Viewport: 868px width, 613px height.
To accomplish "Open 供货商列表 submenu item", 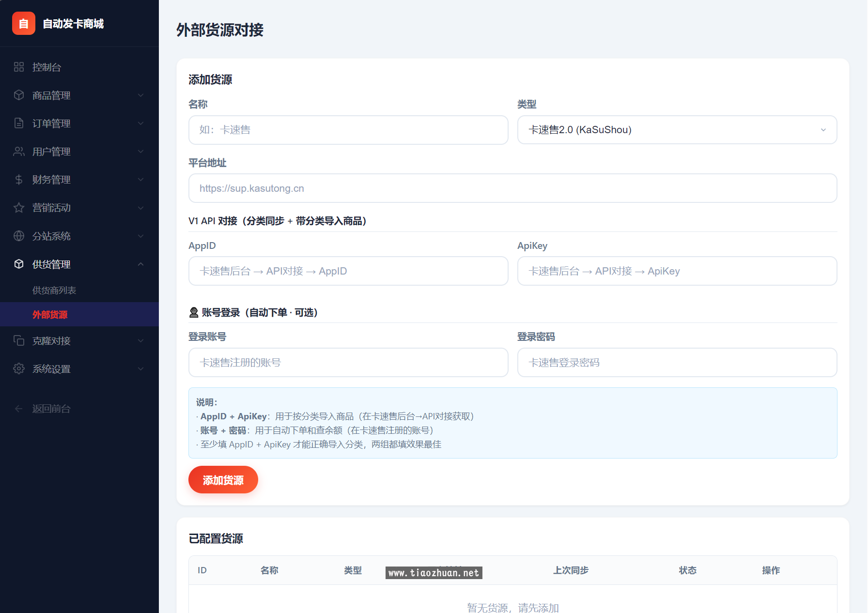I will click(54, 291).
